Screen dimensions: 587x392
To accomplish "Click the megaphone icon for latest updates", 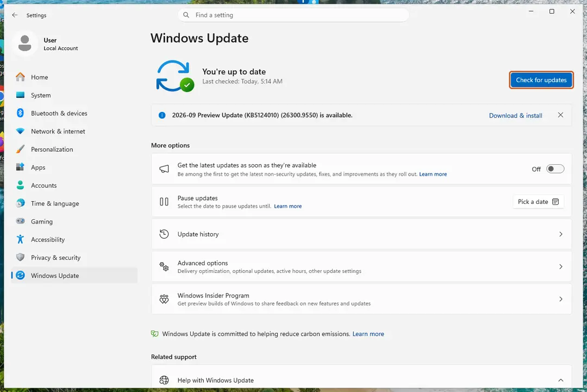I will coord(164,169).
